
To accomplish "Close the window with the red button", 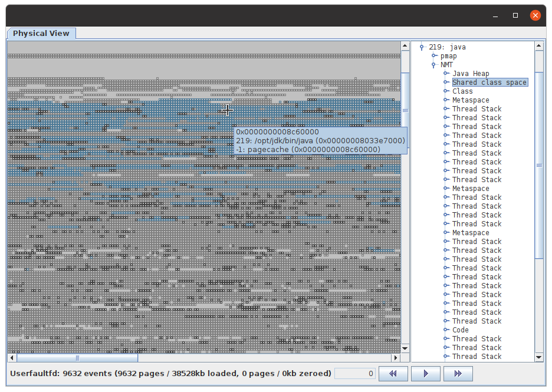I will tap(535, 15).
